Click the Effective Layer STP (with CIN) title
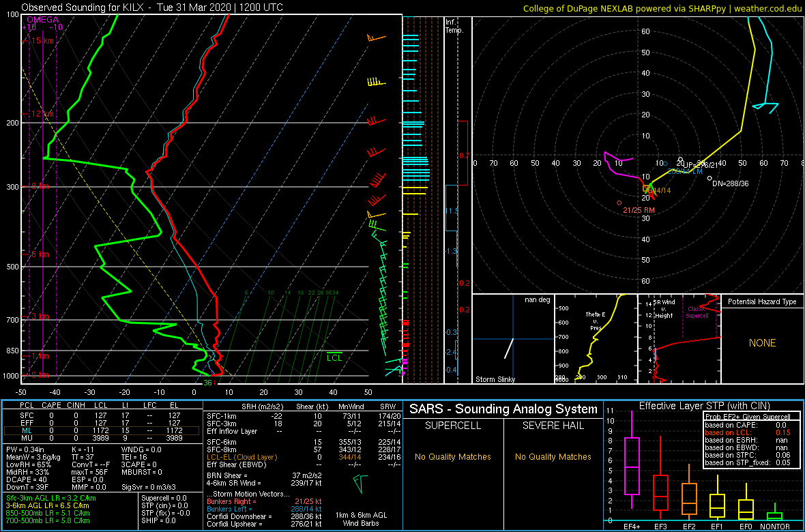Screen dimensions: 805x532 704,407
